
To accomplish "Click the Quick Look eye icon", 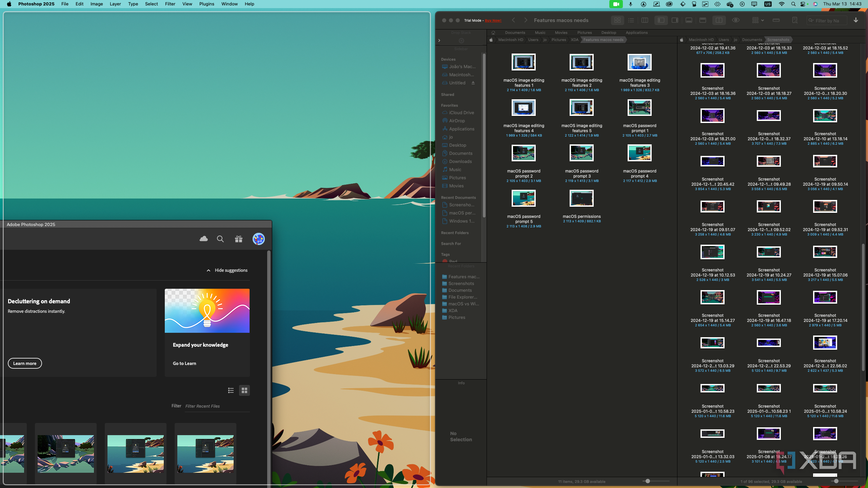I will pyautogui.click(x=736, y=20).
